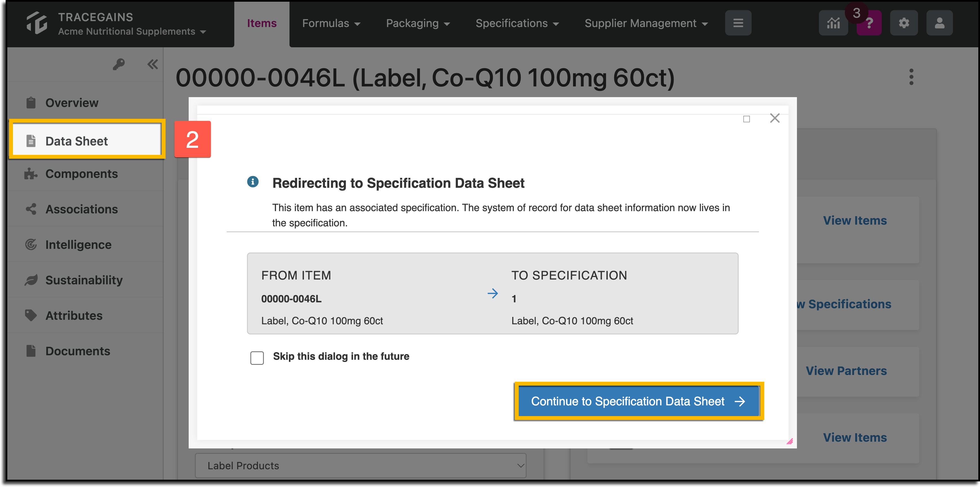Image resolution: width=980 pixels, height=487 pixels.
Task: Click the blue arrow between item and specification
Action: point(492,294)
